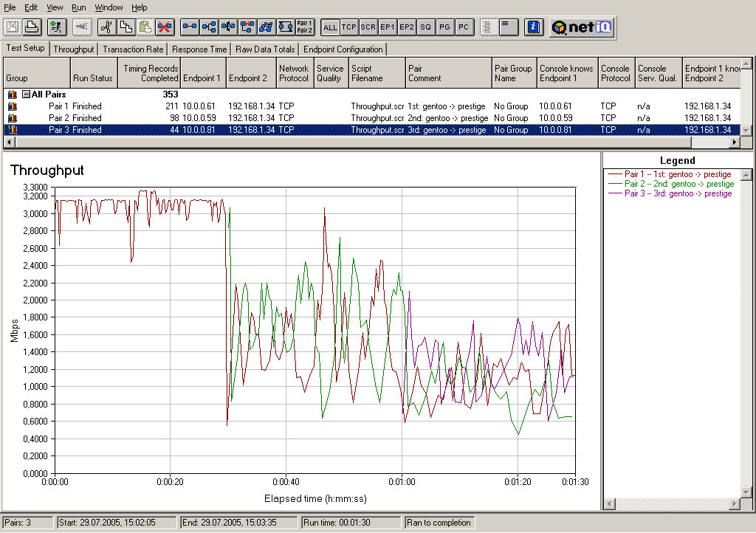This screenshot has width=756, height=533.
Task: Open the Endpoint Configuration tab
Action: 343,49
